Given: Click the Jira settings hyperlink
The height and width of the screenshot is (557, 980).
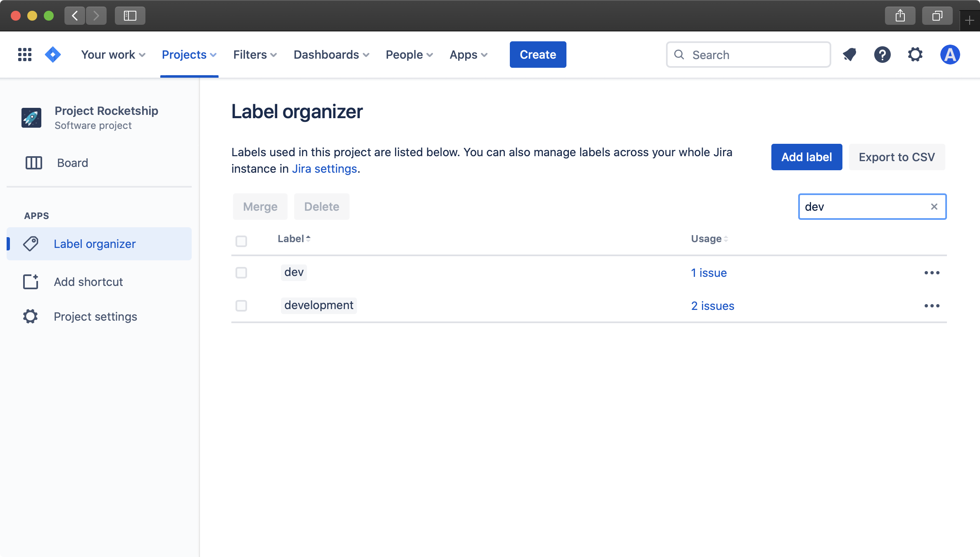Looking at the screenshot, I should (324, 168).
